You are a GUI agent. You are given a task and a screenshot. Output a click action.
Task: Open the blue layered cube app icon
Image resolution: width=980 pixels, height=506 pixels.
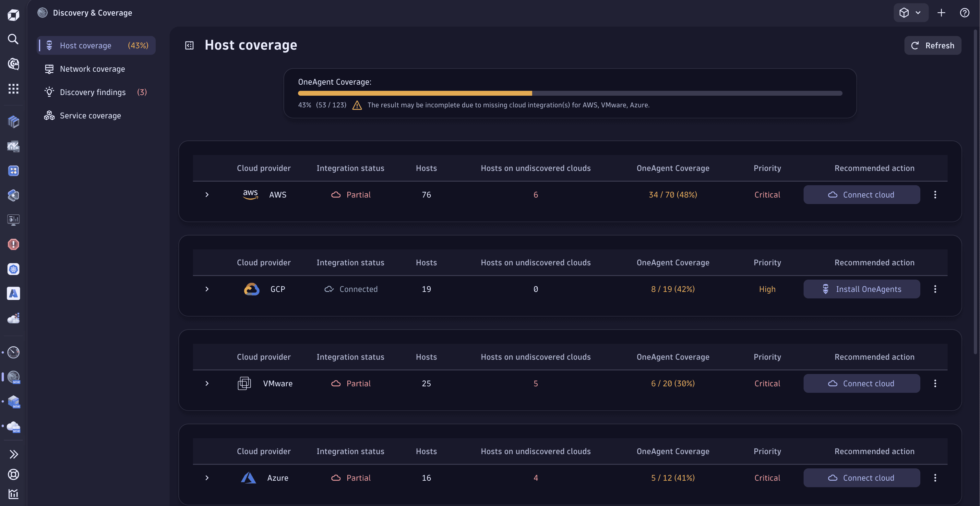coord(13,122)
